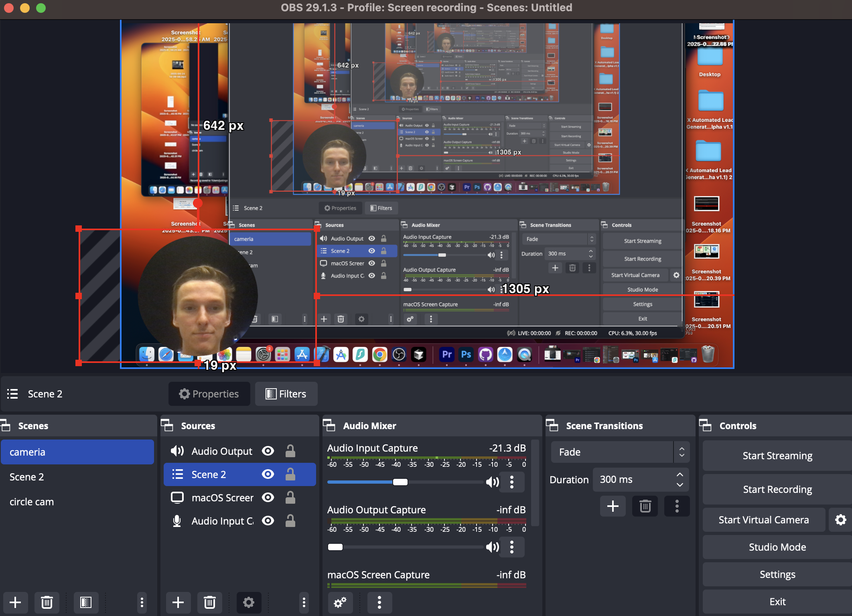Open Filters for selected source
Viewport: 852px width, 616px height.
pos(286,394)
